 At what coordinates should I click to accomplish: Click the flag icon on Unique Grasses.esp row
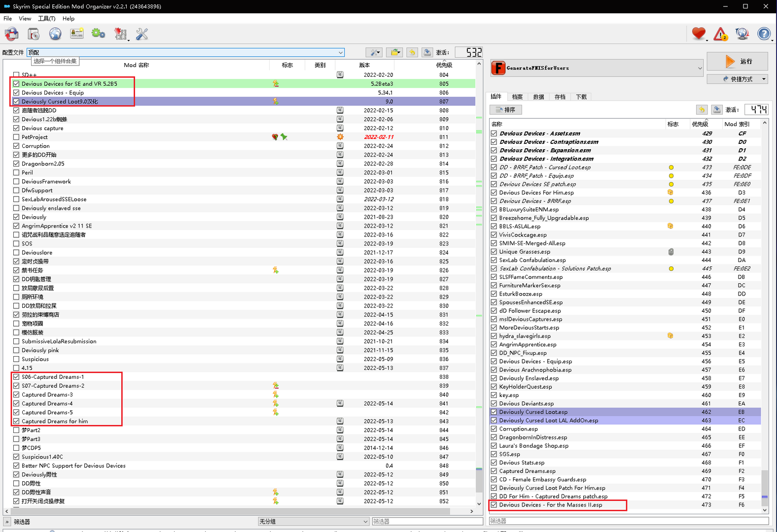coord(671,252)
